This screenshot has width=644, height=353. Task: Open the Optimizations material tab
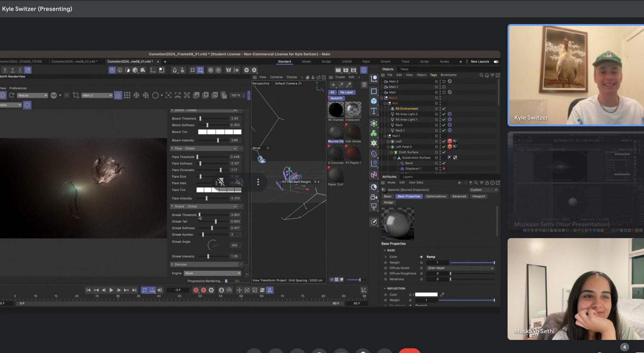click(x=436, y=196)
